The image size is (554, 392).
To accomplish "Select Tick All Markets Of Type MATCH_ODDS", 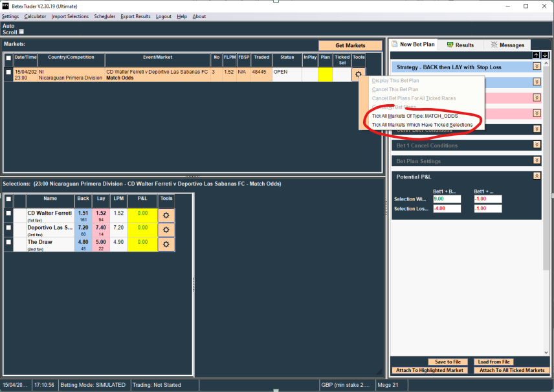I will click(414, 116).
